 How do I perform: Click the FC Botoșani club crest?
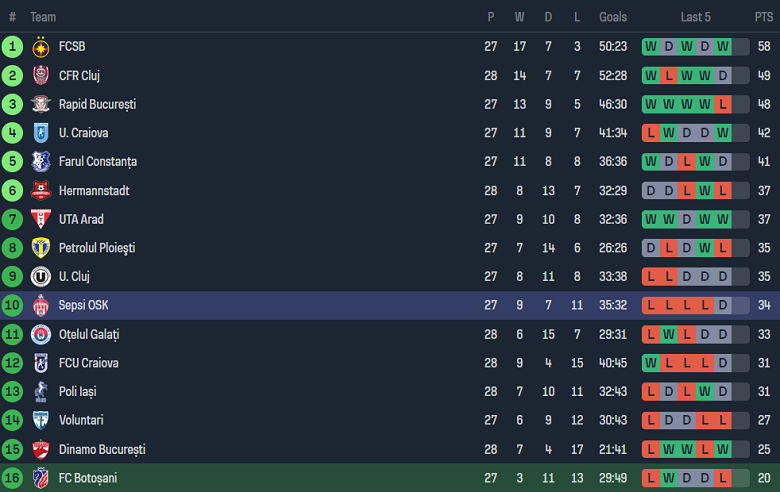pos(41,478)
